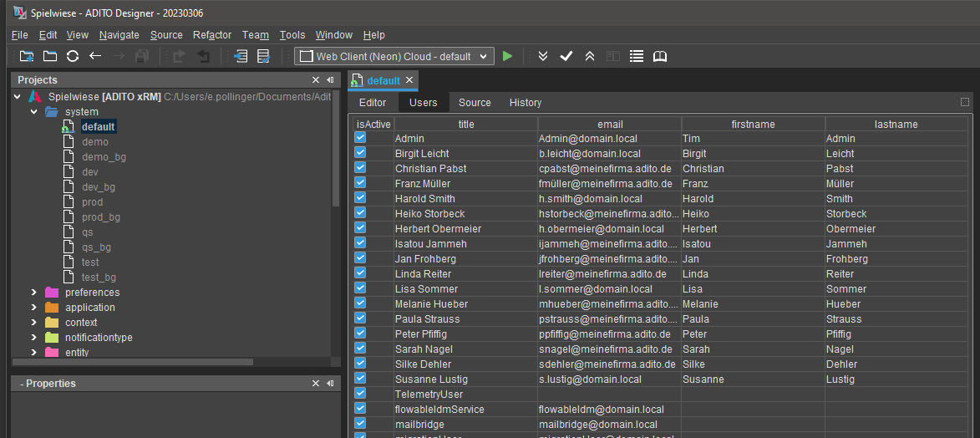
Task: Click the maximize editor icon at tab row right
Action: point(964,102)
